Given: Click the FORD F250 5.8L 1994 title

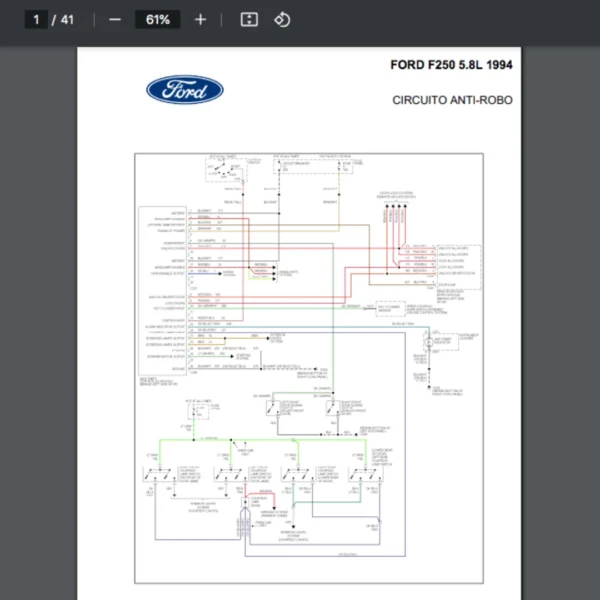Looking at the screenshot, I should [451, 66].
